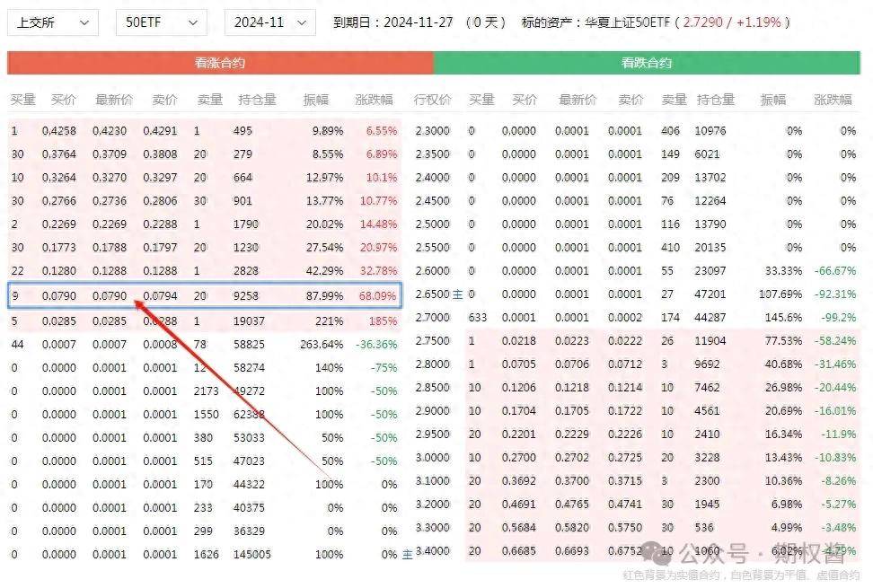Sort puts by 涨跌幅 column header

click(833, 100)
